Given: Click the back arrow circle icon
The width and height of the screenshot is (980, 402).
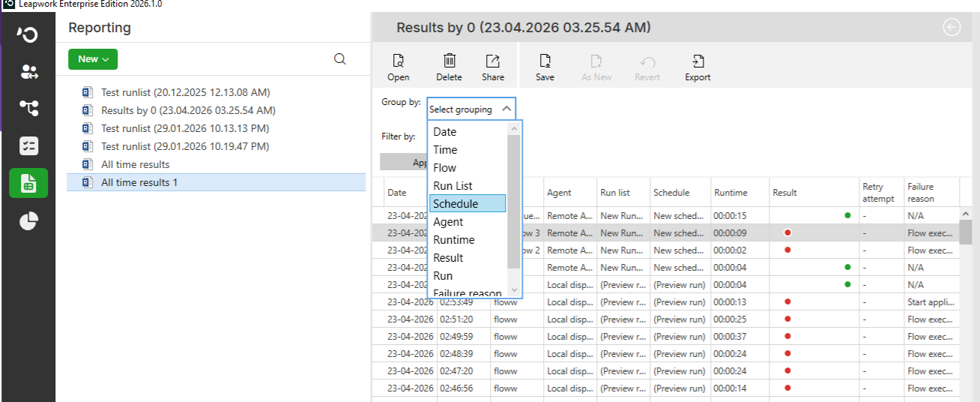Looking at the screenshot, I should click(x=952, y=28).
